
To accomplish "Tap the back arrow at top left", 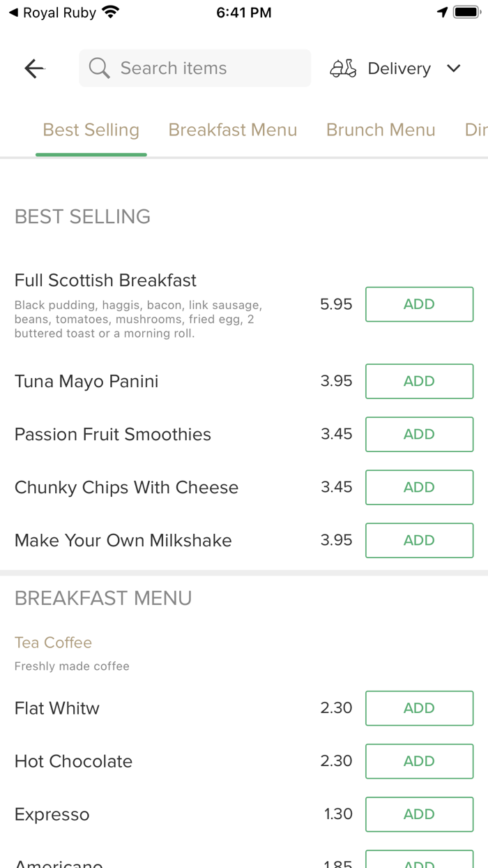I will click(x=33, y=68).
